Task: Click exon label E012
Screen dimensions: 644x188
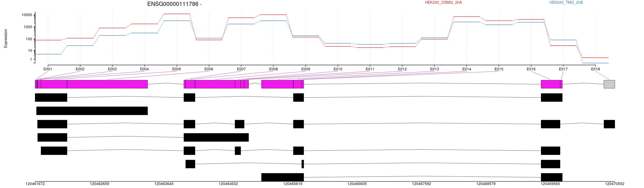Action: pyautogui.click(x=402, y=69)
